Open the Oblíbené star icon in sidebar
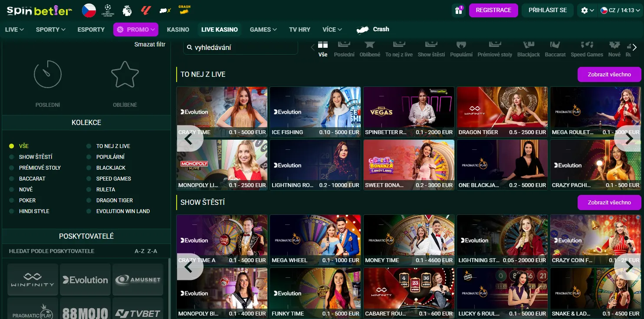Image resolution: width=644 pixels, height=319 pixels. tap(125, 75)
